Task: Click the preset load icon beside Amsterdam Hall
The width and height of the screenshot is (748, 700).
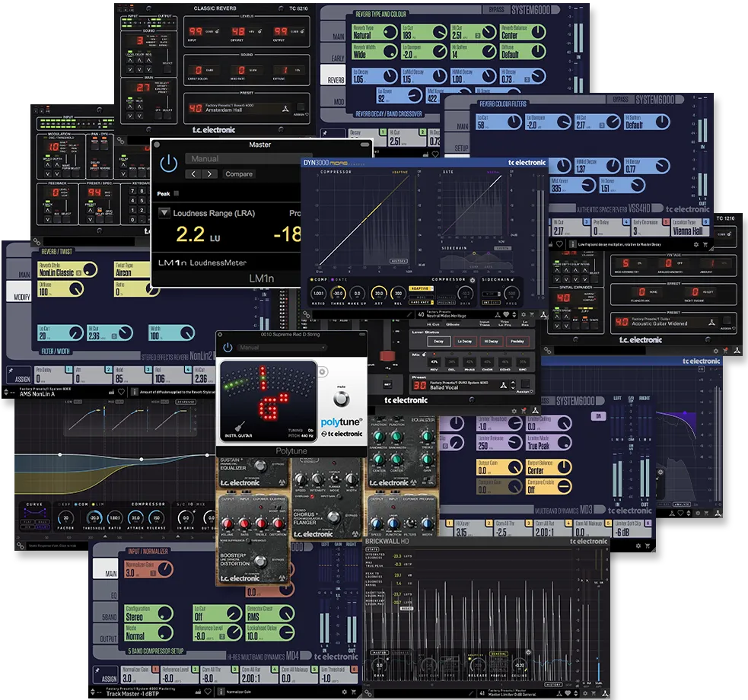Action: (x=285, y=109)
